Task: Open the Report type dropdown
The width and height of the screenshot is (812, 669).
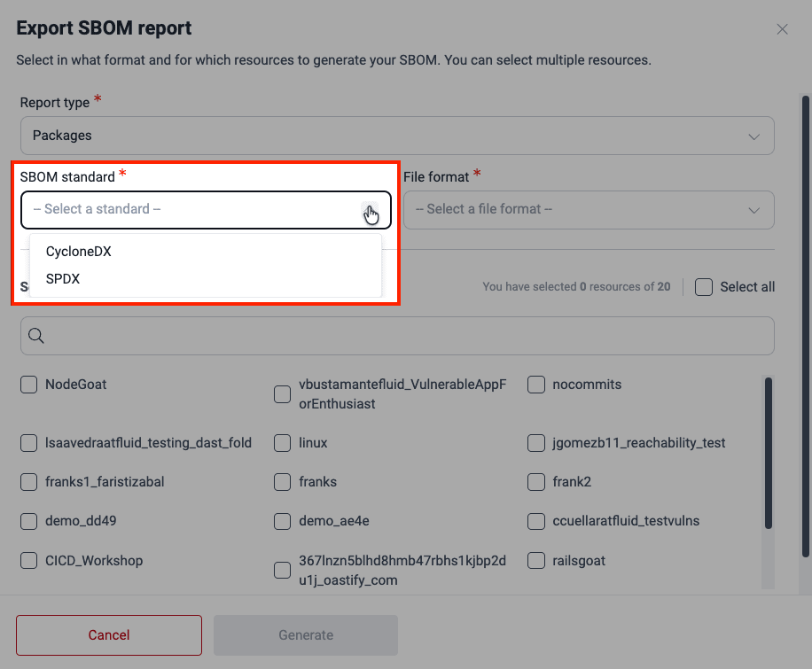Action: 397,136
